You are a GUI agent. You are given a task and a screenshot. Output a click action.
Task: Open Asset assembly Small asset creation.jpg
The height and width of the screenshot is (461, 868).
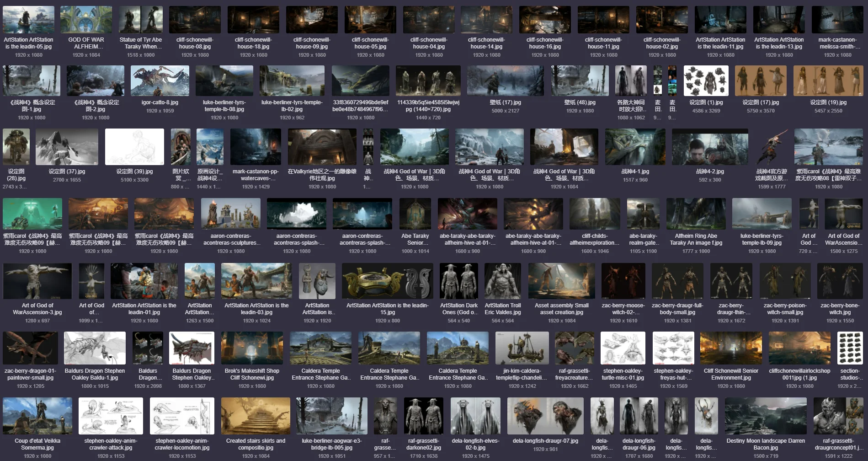[561, 281]
